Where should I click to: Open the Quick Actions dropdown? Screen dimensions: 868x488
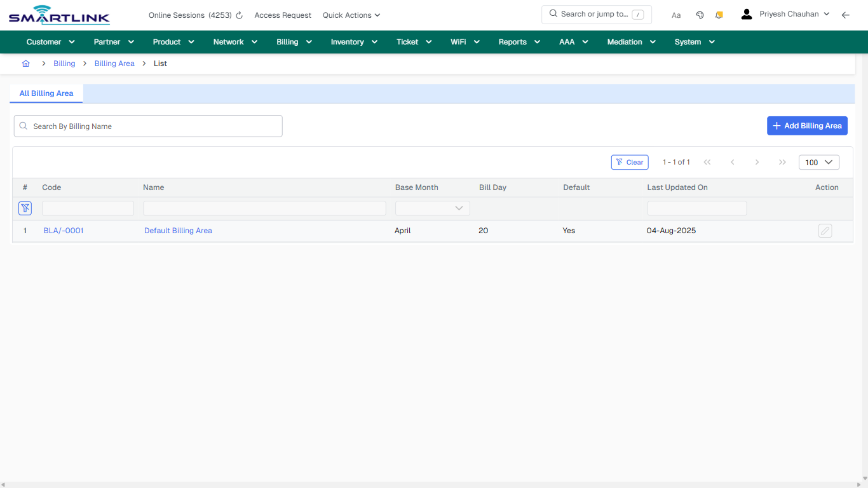coord(351,15)
